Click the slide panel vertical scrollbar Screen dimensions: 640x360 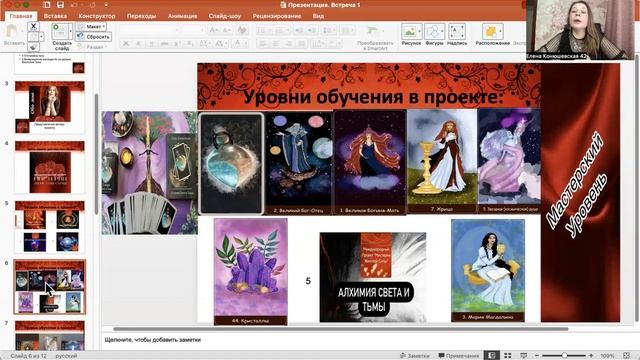(96, 153)
